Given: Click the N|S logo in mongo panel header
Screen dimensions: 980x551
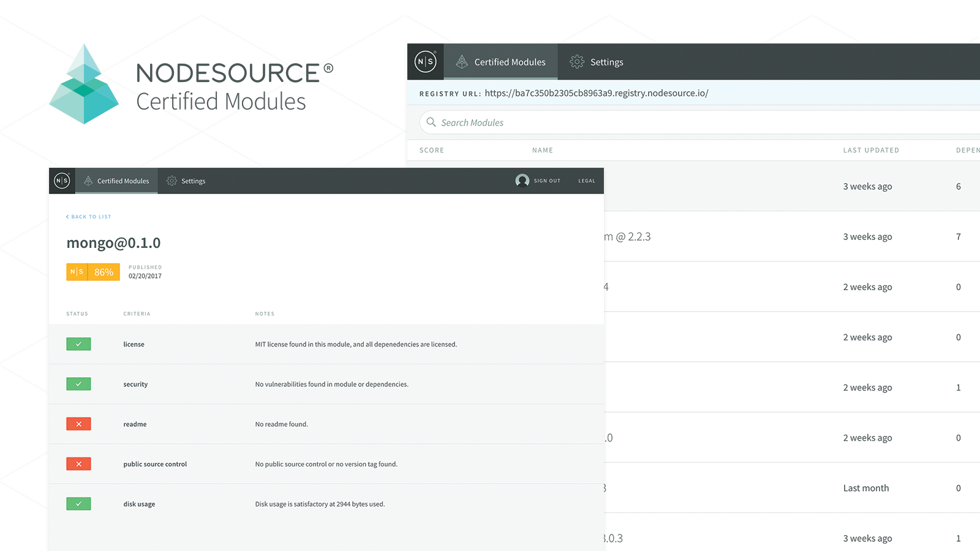Looking at the screenshot, I should (62, 181).
